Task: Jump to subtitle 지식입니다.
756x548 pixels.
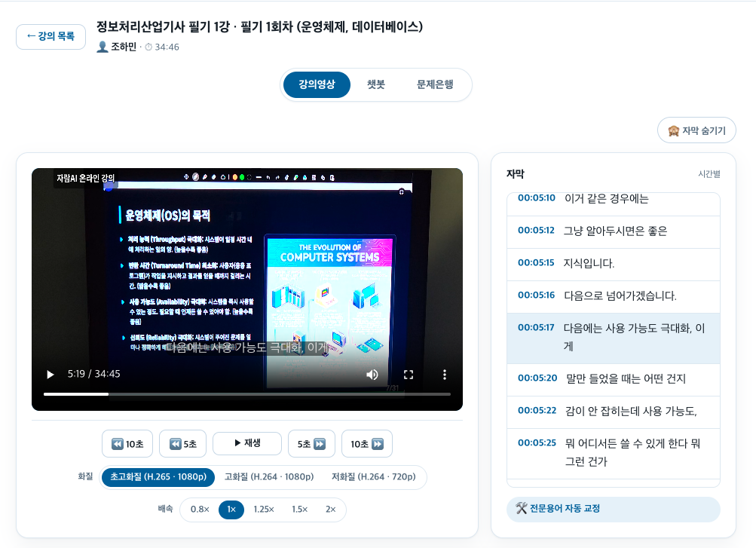Action: 614,264
